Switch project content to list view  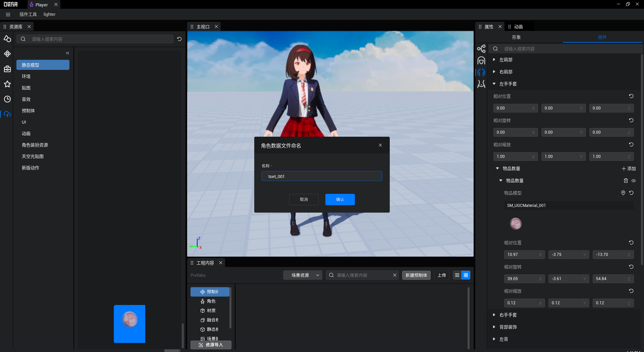(457, 275)
